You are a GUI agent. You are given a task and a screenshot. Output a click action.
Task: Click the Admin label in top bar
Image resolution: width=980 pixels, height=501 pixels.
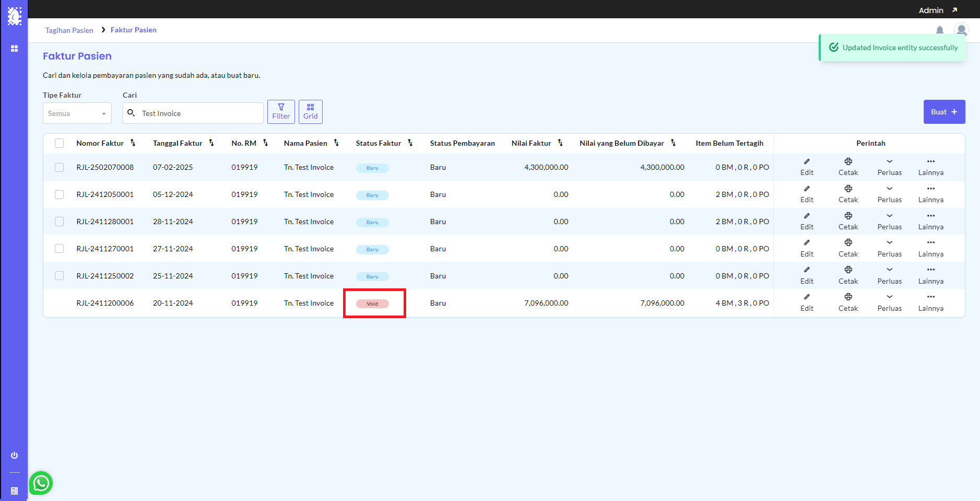[931, 10]
